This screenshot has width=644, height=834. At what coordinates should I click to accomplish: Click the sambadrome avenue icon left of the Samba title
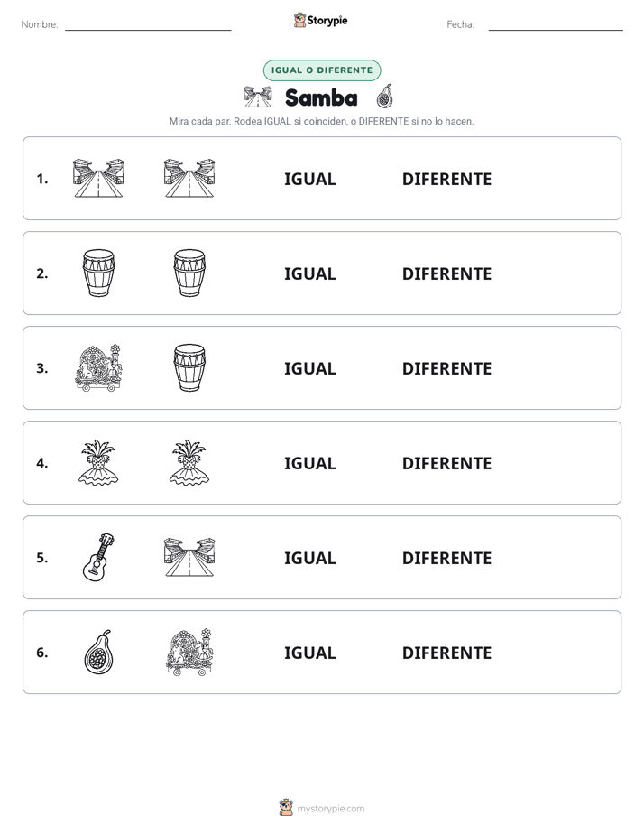pyautogui.click(x=258, y=97)
